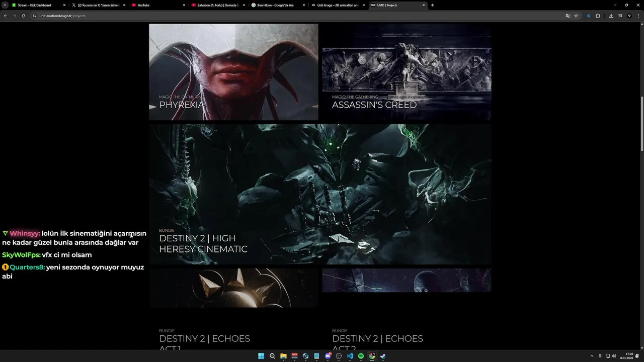Switch to the Salvation Demacia tab
644x362 pixels.
218,5
